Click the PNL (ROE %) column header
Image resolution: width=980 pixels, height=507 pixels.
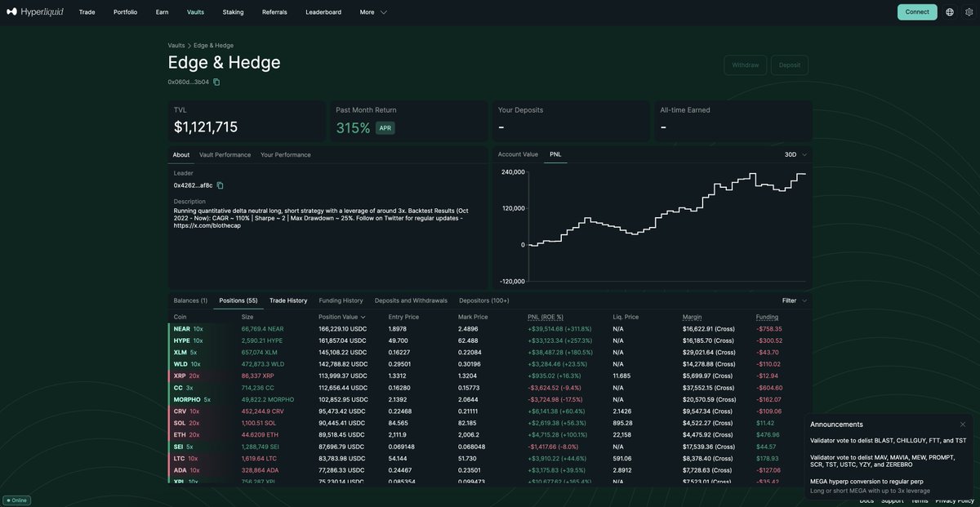pos(546,317)
